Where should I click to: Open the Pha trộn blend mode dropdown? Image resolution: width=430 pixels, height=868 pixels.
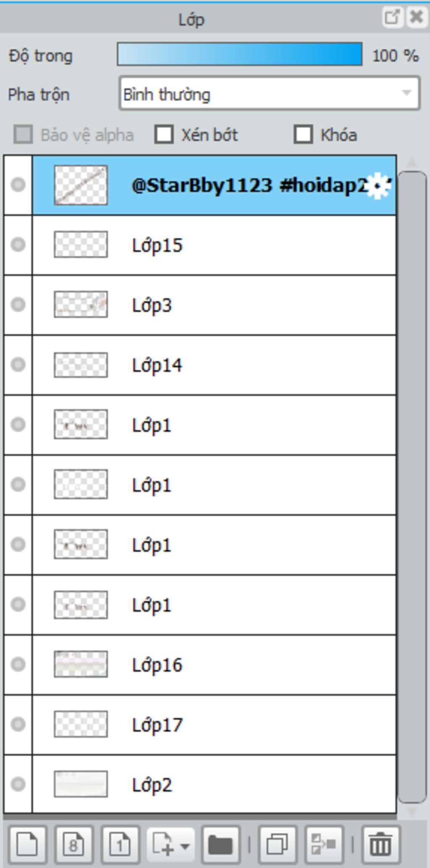pos(270,94)
